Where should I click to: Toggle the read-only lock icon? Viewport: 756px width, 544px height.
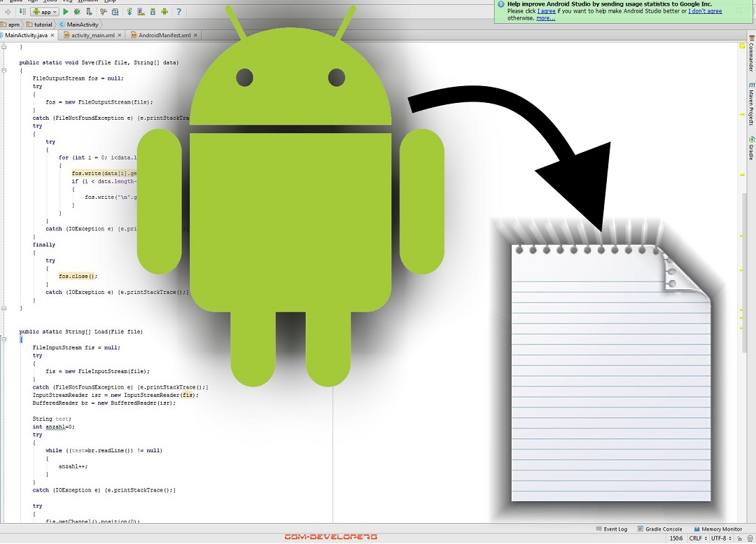coord(740,538)
